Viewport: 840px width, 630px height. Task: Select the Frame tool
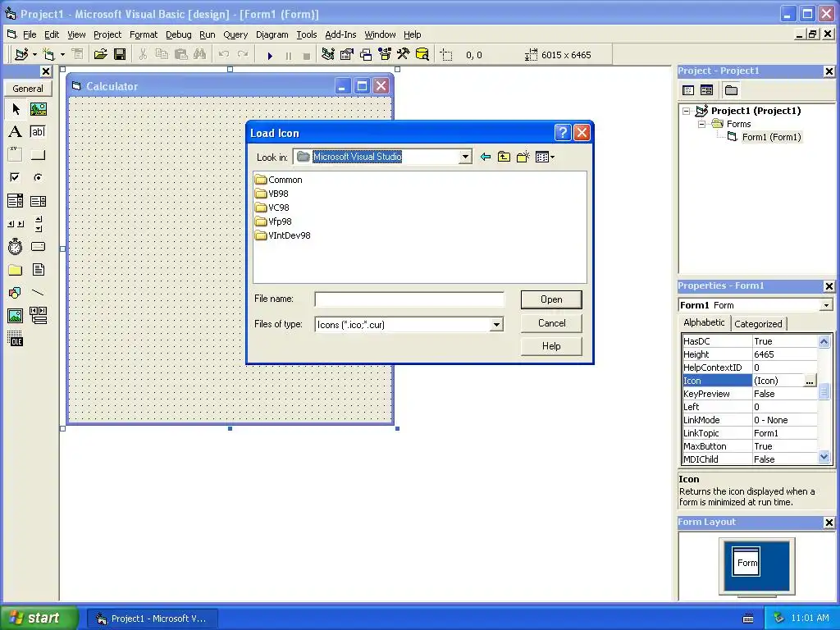pyautogui.click(x=16, y=155)
